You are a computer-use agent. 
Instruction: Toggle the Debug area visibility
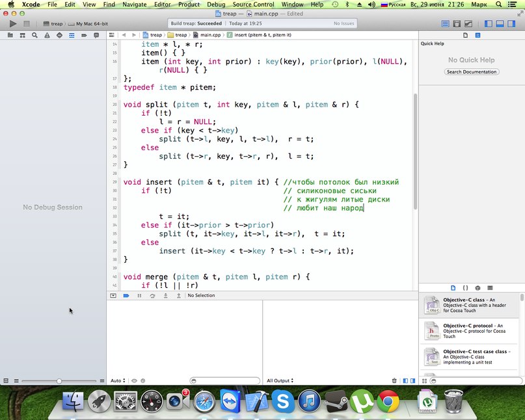[x=500, y=24]
